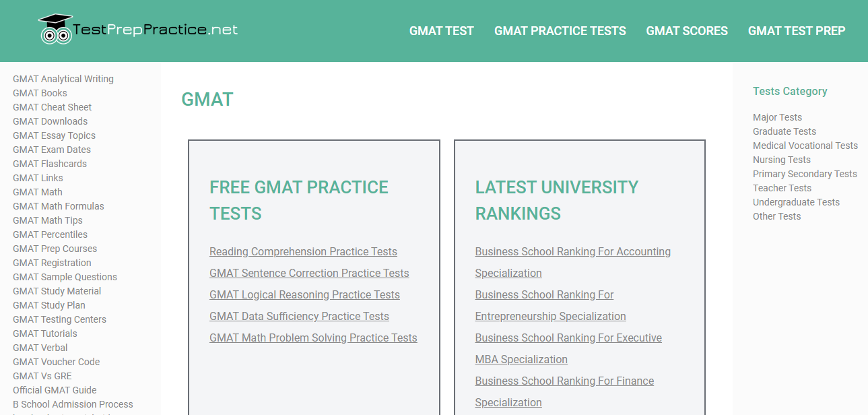
Task: Open the GMAT TEST menu item
Action: coord(441,31)
